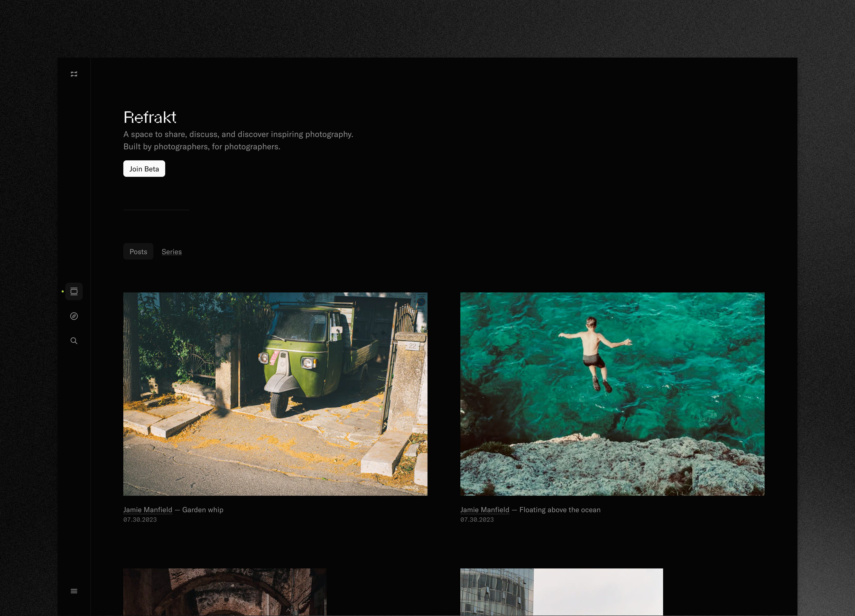Click the Garden whip post title

tap(203, 510)
